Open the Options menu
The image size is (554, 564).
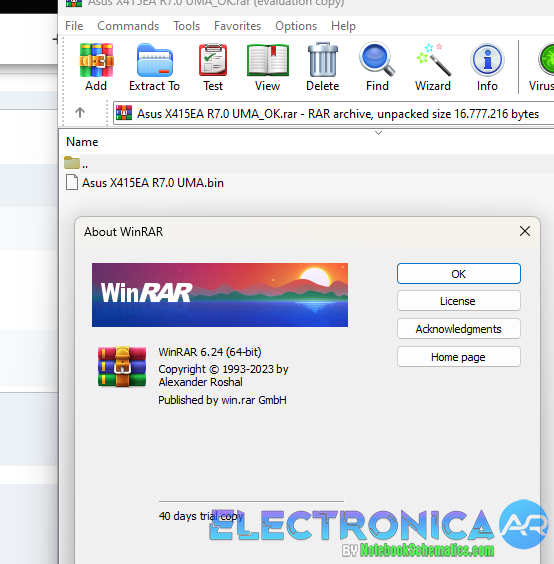tap(296, 26)
